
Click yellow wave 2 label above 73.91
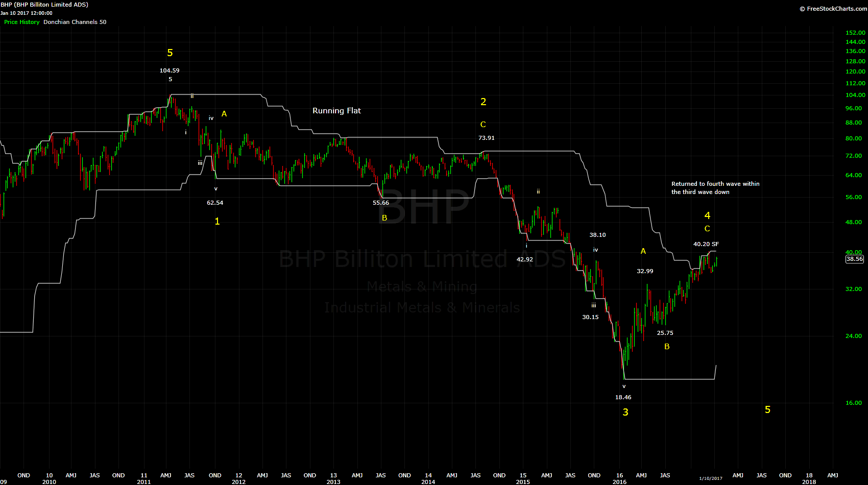click(x=484, y=102)
